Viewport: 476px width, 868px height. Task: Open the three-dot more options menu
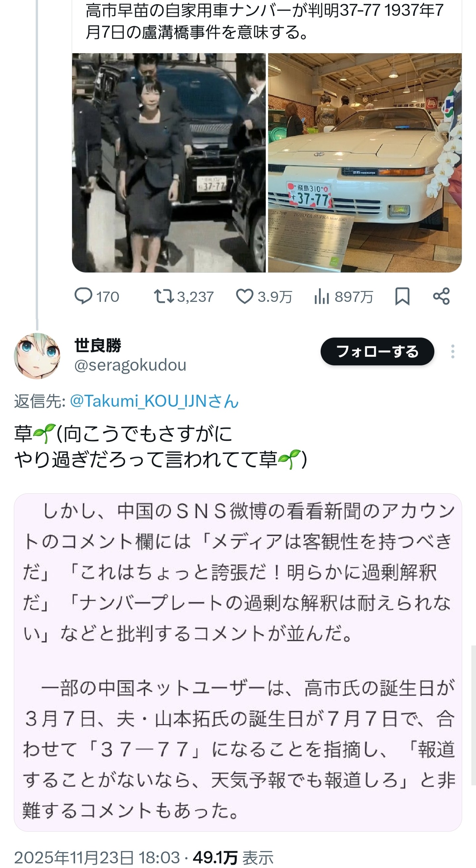pyautogui.click(x=453, y=351)
